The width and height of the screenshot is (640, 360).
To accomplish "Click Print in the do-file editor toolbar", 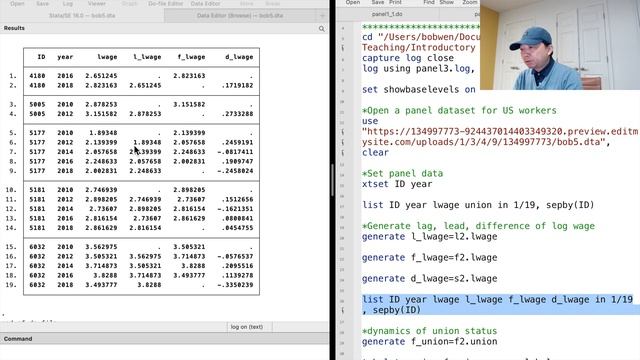I will 395,2.
